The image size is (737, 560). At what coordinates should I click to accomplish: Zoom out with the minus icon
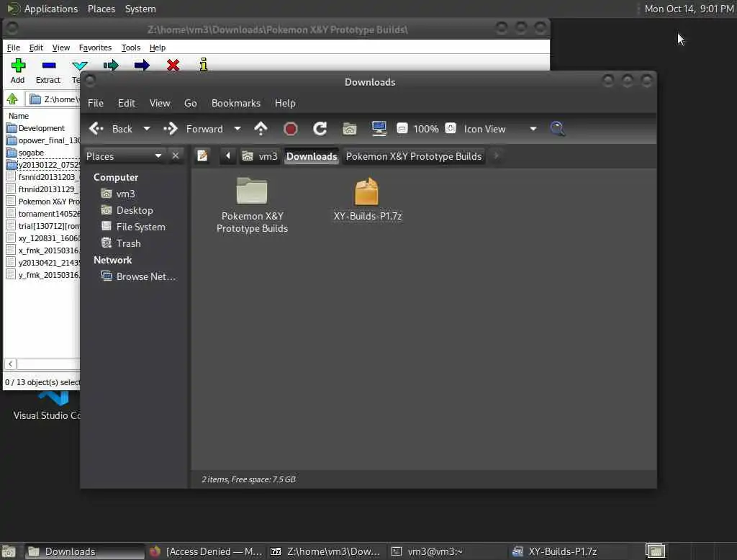click(402, 128)
